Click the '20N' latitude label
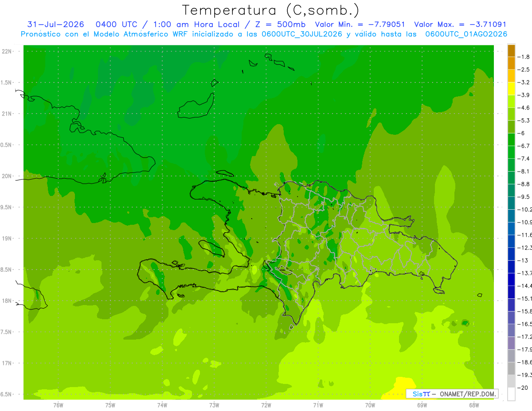This screenshot has width=532, height=411. (7, 176)
